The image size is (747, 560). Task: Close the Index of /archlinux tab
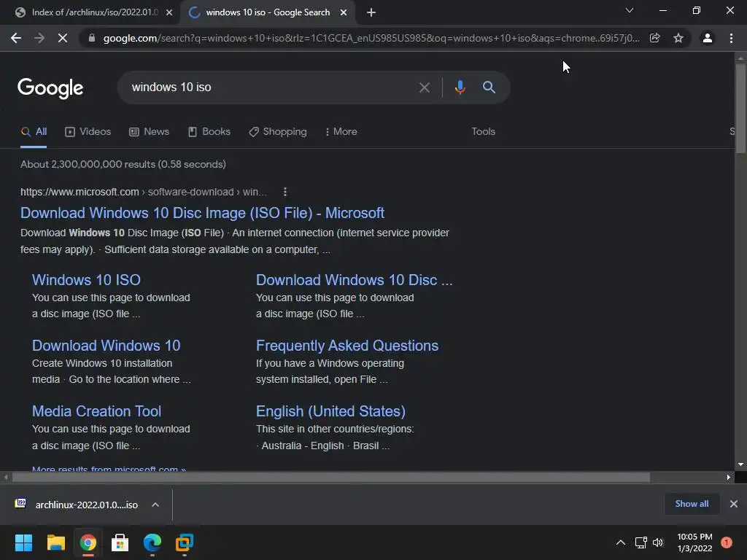pyautogui.click(x=169, y=12)
